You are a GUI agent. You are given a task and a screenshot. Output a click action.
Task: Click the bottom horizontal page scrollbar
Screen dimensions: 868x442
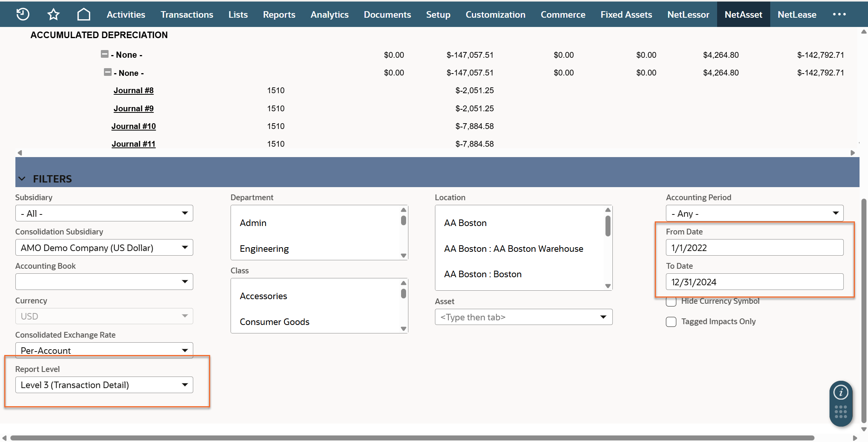[x=412, y=438]
